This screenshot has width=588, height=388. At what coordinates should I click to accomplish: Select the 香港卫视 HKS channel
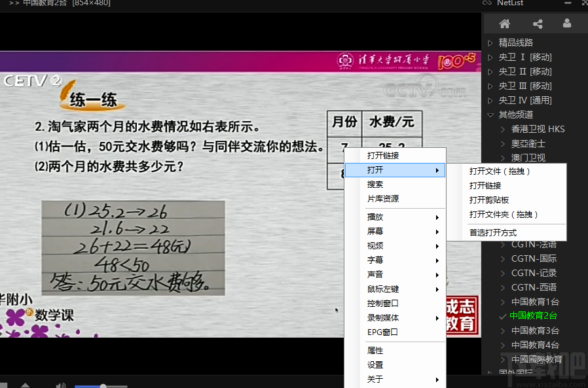point(538,130)
